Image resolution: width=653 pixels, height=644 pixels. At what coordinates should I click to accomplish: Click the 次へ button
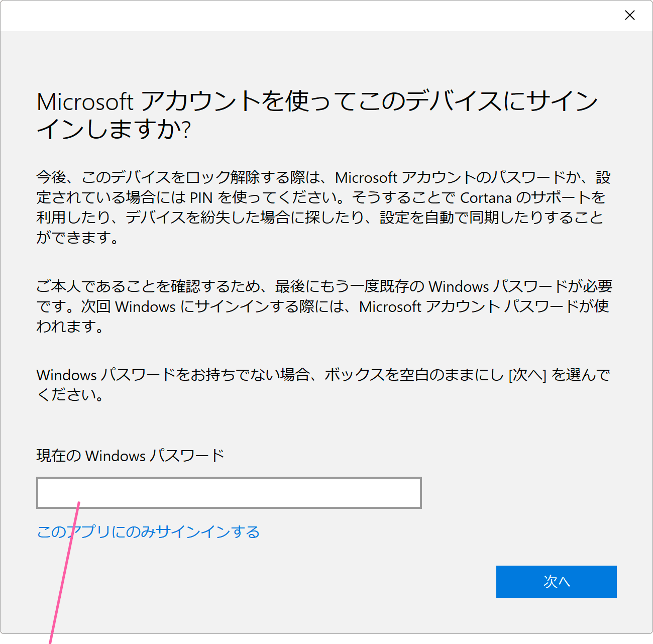(556, 582)
